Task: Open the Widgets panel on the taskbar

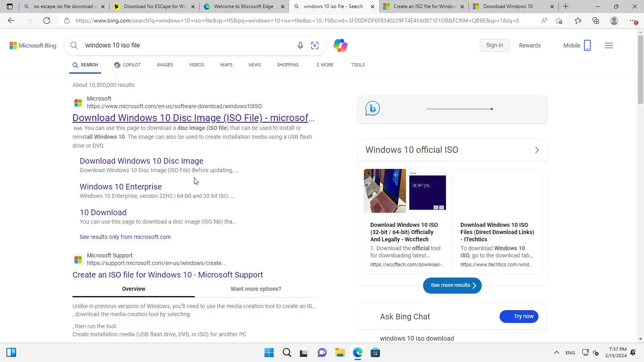Action: point(11,353)
